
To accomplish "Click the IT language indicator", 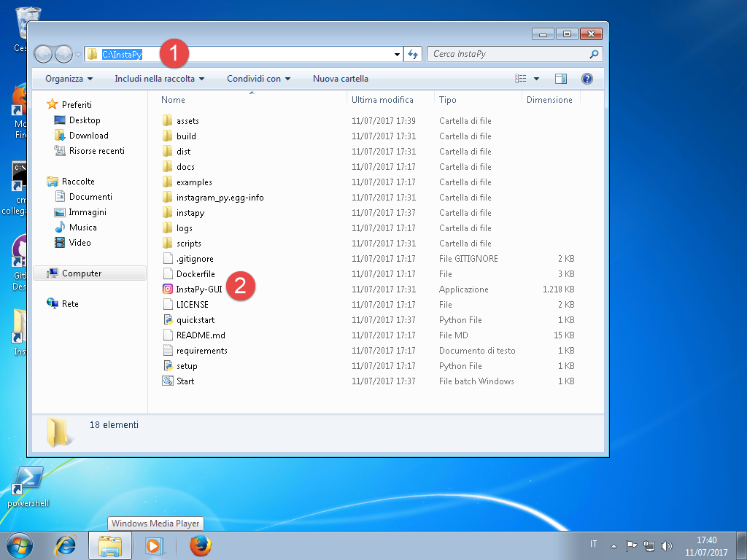I will click(594, 543).
